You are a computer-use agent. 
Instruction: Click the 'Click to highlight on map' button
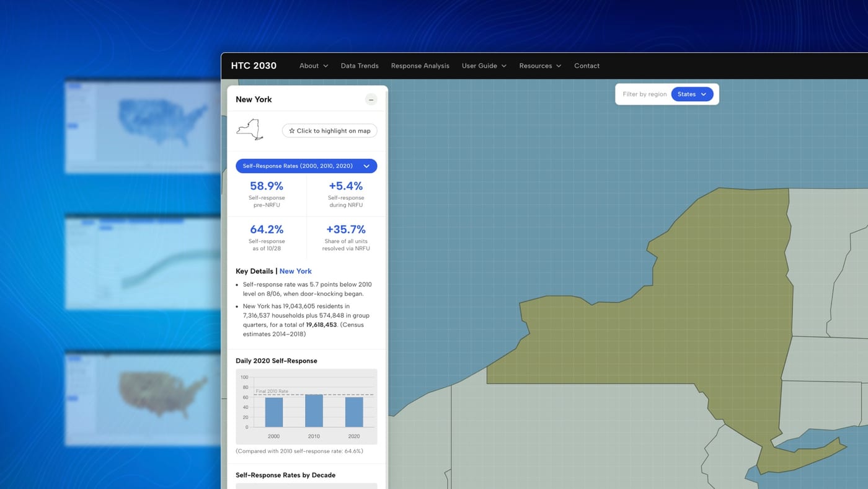point(329,131)
